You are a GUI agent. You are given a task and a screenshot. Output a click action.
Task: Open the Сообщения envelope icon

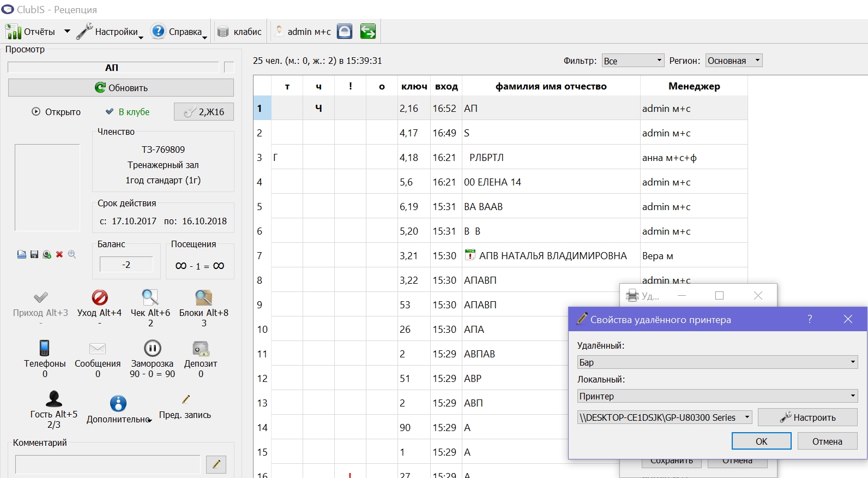(98, 349)
